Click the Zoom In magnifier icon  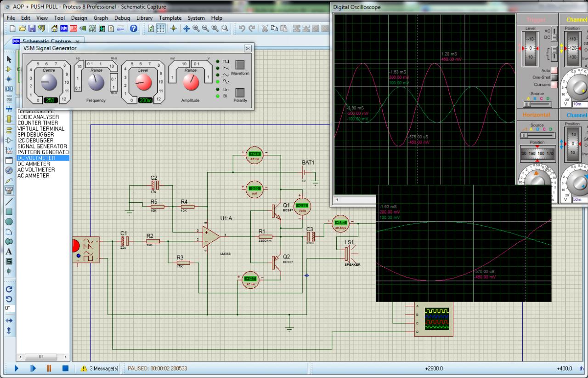[x=196, y=29]
